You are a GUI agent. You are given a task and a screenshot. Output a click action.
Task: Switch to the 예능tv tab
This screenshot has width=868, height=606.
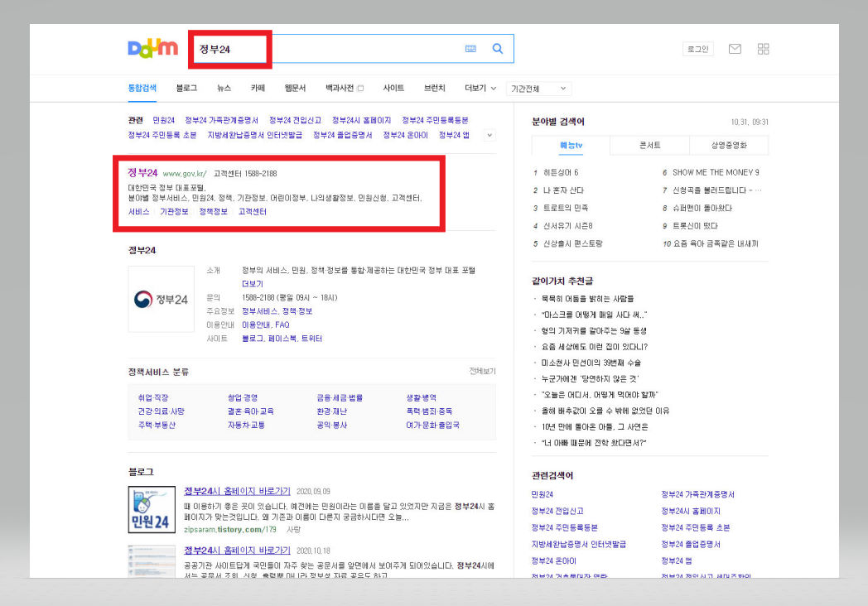coord(571,145)
